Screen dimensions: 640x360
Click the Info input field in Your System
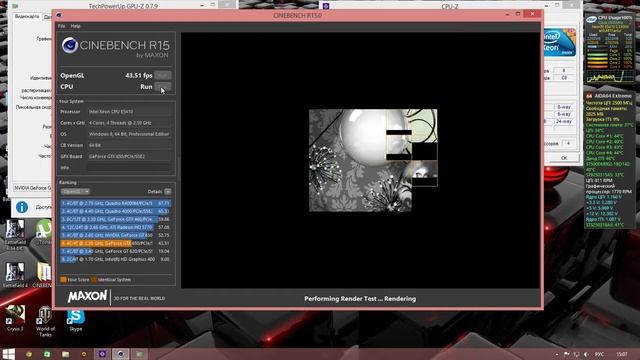point(129,167)
